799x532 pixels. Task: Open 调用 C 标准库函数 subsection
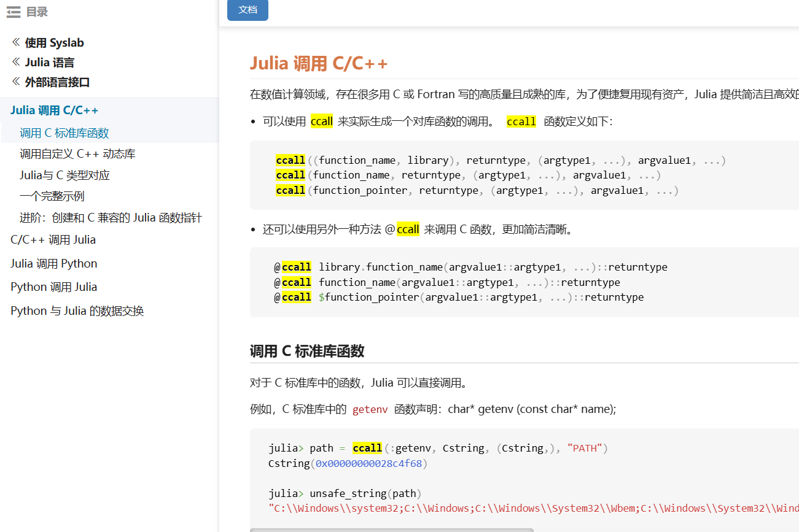click(64, 133)
